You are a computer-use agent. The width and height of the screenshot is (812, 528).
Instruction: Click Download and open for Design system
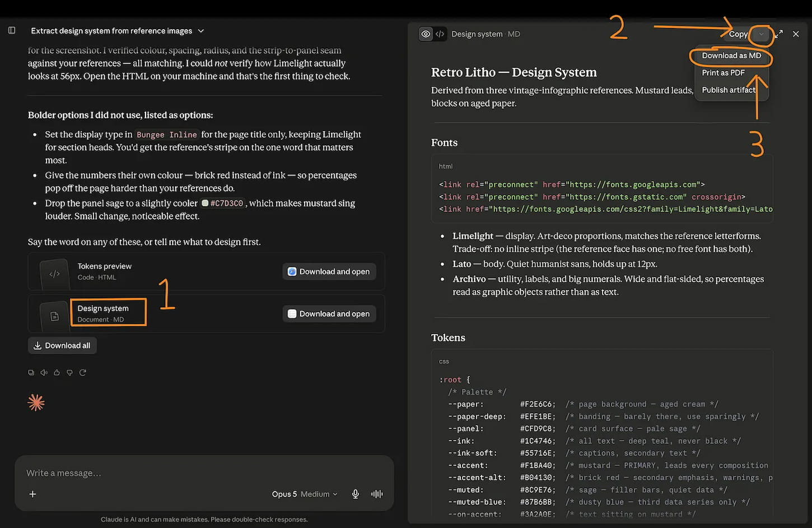329,314
